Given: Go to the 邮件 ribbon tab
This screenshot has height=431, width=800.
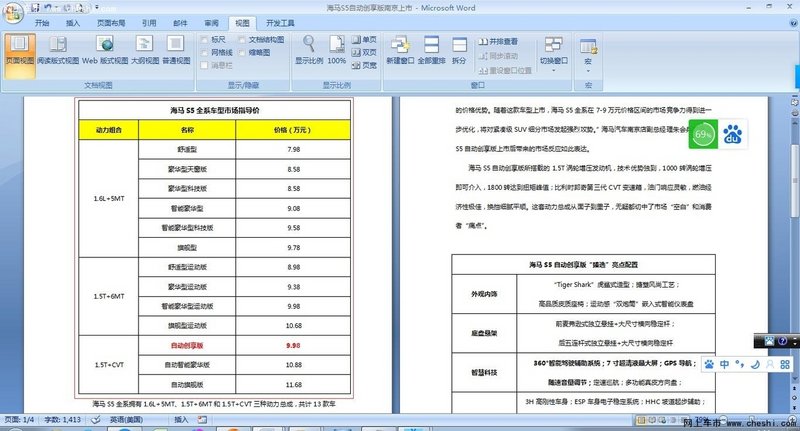Looking at the screenshot, I should 180,23.
